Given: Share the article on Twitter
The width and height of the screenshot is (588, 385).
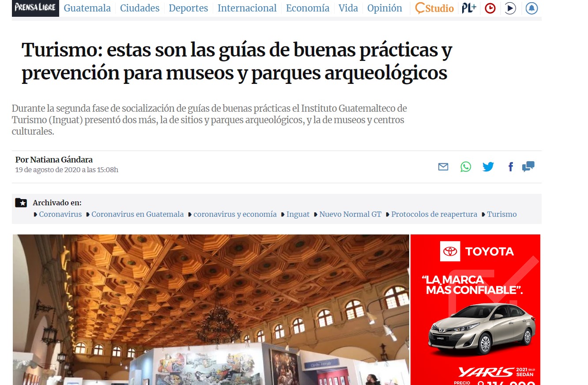Looking at the screenshot, I should (488, 167).
